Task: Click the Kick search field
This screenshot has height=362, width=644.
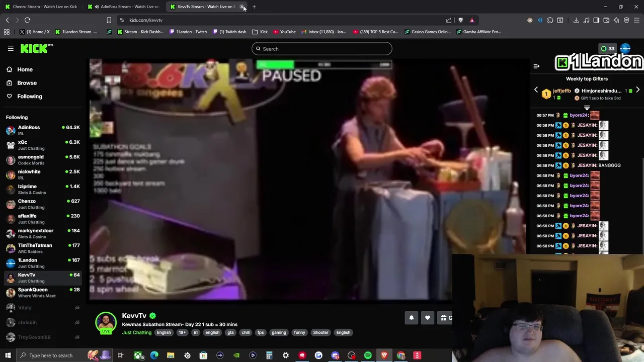Action: click(x=322, y=49)
